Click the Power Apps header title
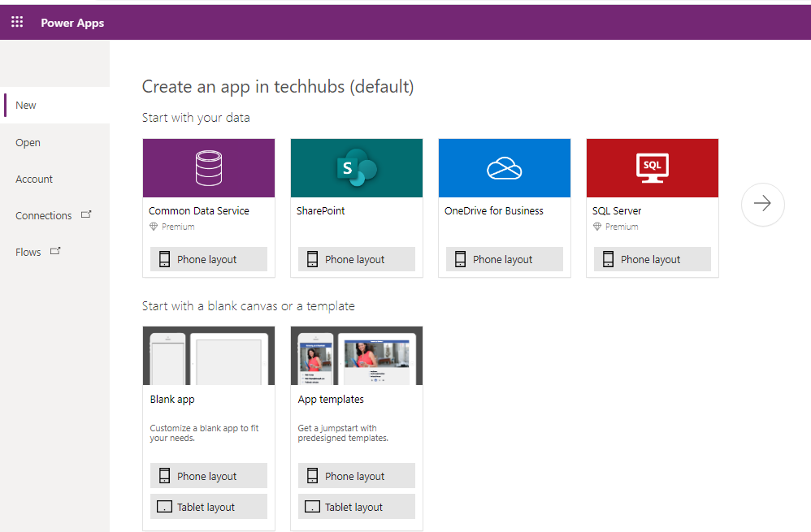 pos(72,23)
